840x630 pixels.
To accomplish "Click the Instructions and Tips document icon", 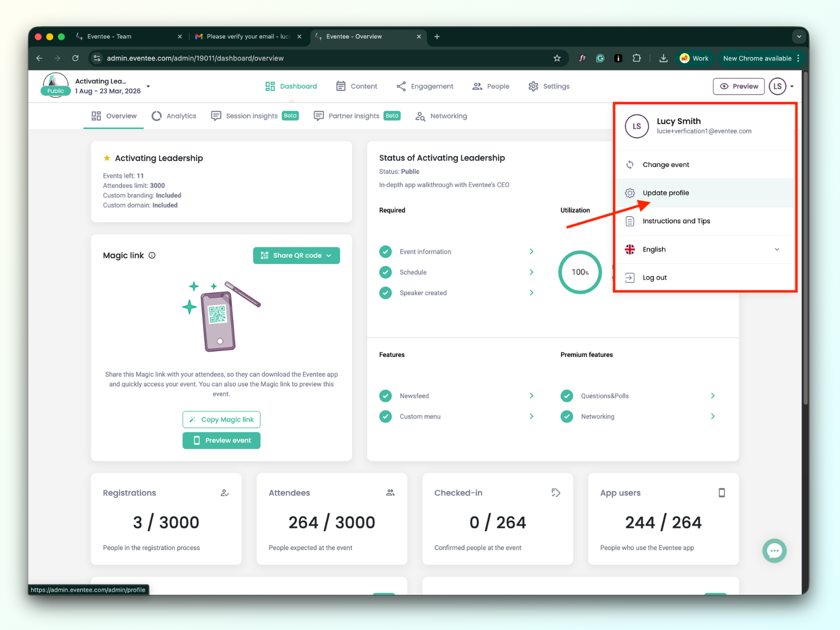I will coord(630,221).
